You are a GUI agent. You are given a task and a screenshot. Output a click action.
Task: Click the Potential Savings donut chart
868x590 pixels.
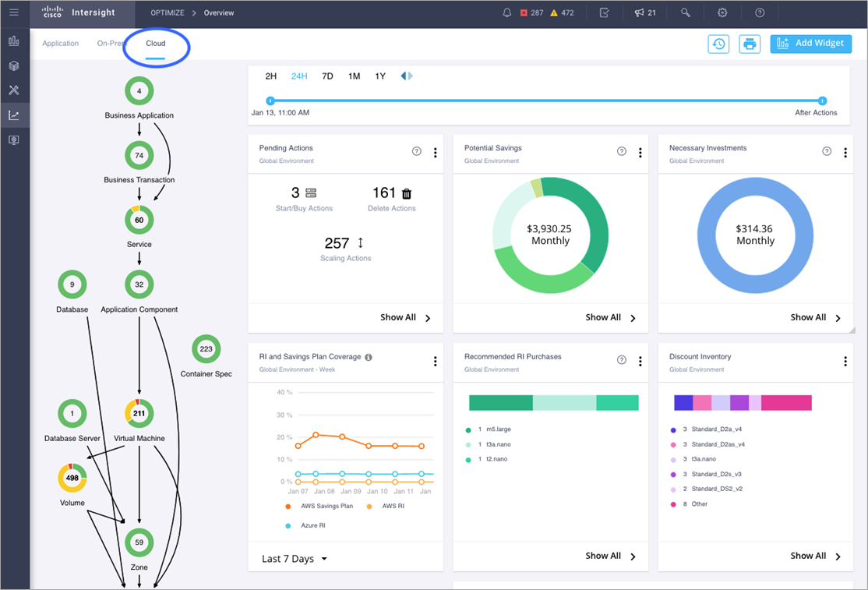click(550, 235)
